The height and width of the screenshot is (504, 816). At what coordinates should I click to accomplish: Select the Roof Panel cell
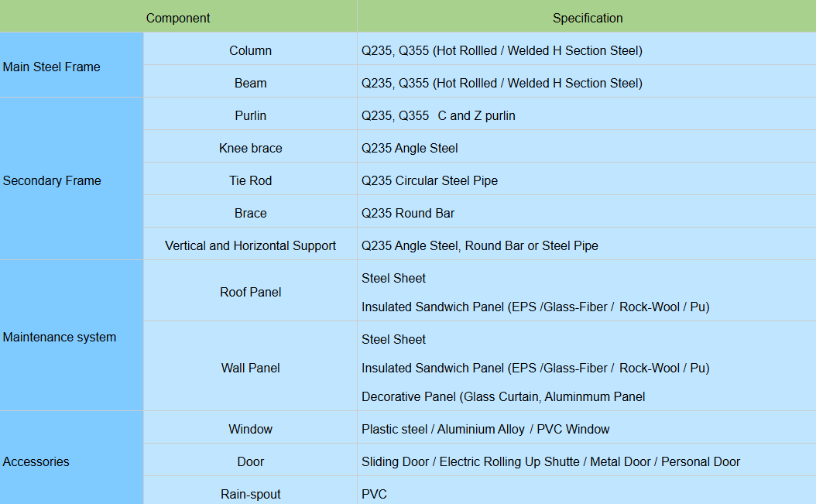point(250,292)
